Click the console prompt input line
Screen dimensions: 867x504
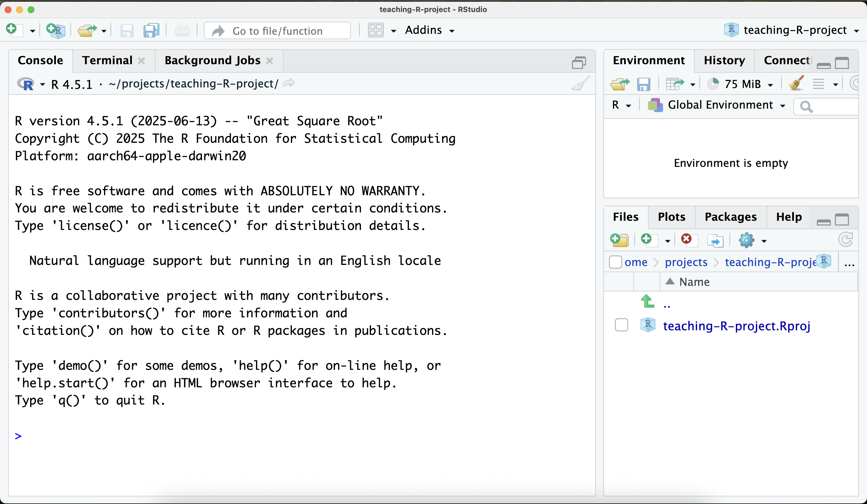301,436
